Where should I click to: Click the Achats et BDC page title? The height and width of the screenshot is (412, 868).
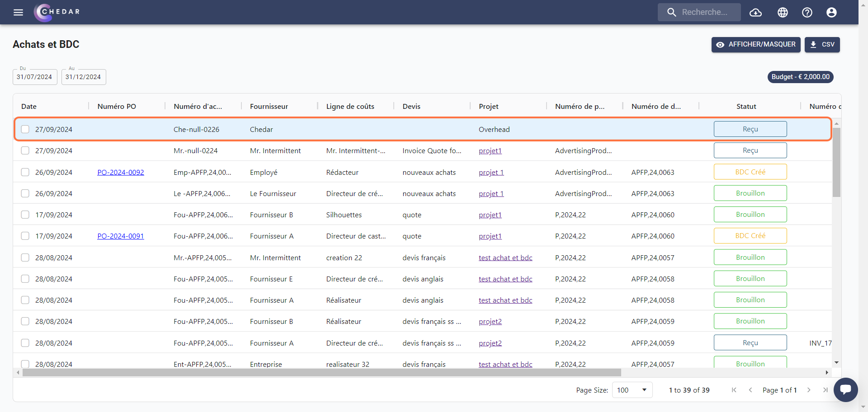click(46, 44)
